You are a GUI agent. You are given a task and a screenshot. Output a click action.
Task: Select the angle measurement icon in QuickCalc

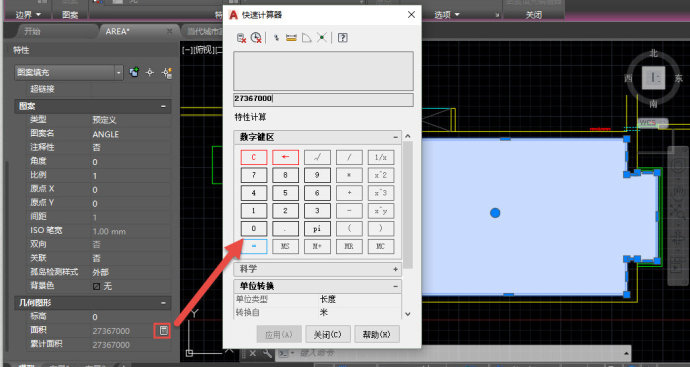307,38
